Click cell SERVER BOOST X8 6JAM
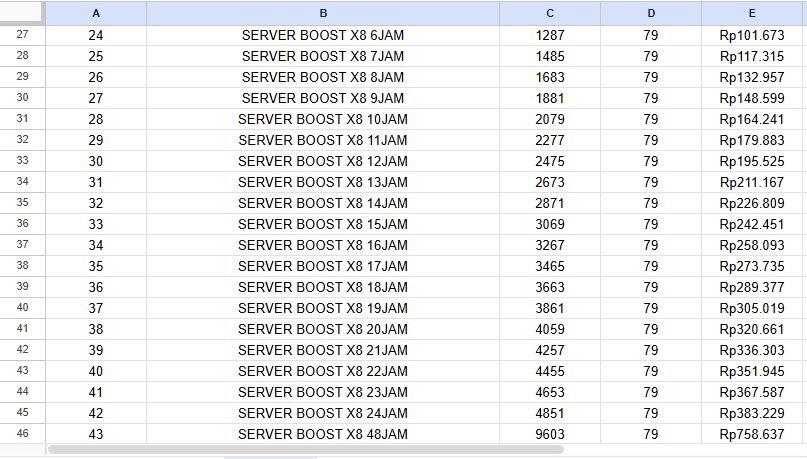Screen dimensions: 807x459 click(x=323, y=36)
